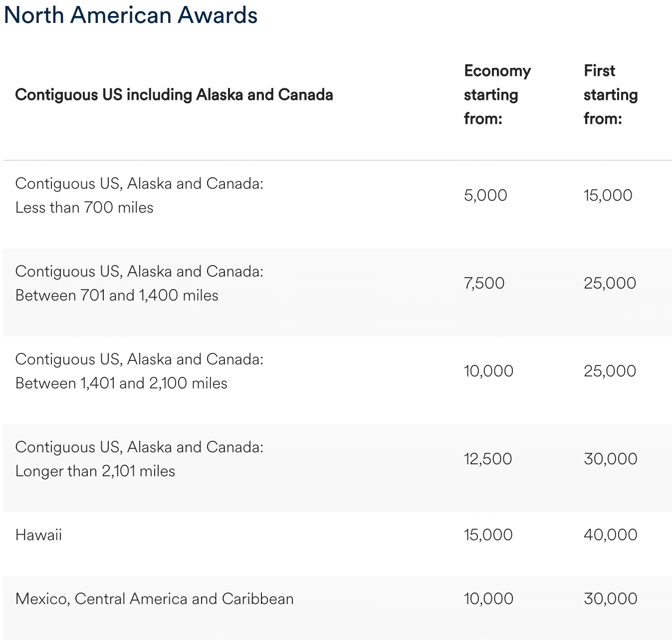The width and height of the screenshot is (672, 643).
Task: Click the 10,000 economy value for 1,401-2,100 miles
Action: tap(488, 371)
